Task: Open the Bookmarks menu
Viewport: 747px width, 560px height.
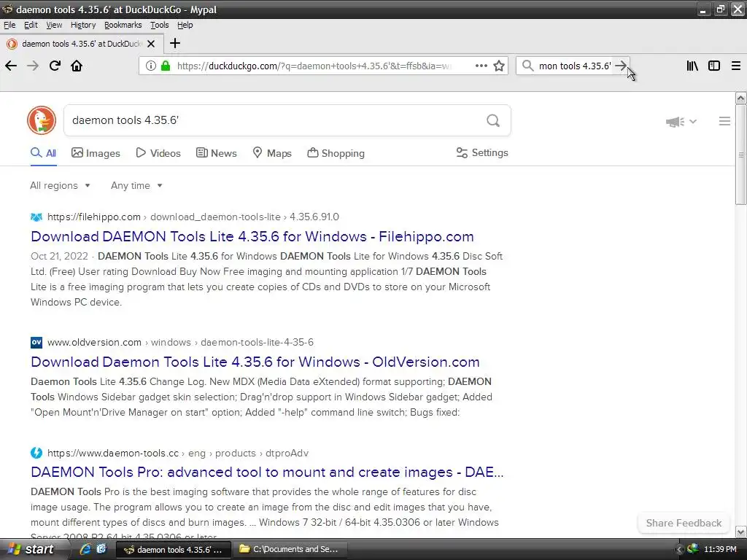Action: click(123, 25)
